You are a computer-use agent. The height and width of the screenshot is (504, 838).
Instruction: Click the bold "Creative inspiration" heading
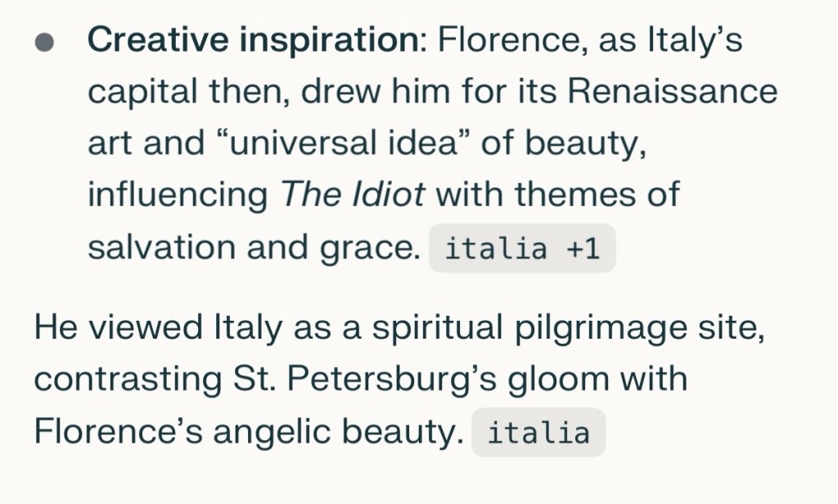click(256, 41)
